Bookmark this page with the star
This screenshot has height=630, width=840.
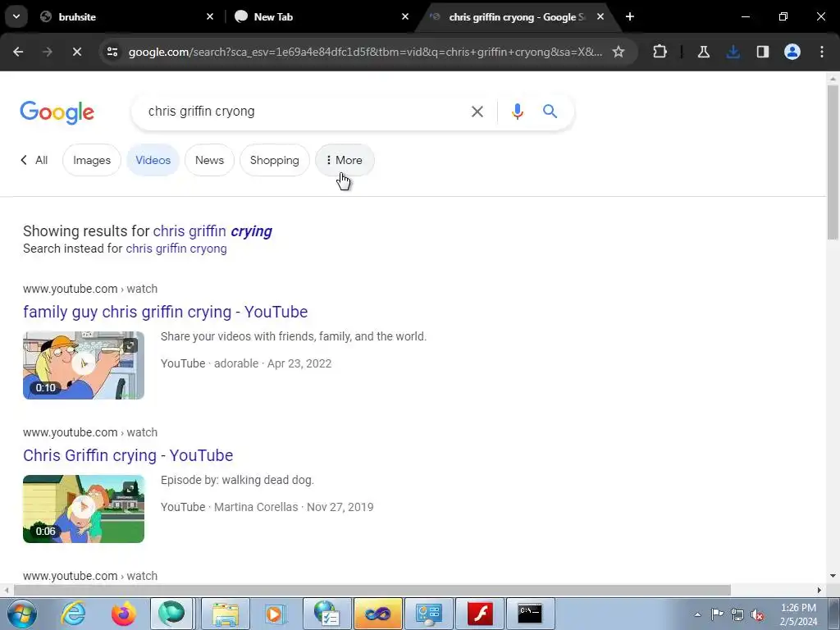coord(619,52)
